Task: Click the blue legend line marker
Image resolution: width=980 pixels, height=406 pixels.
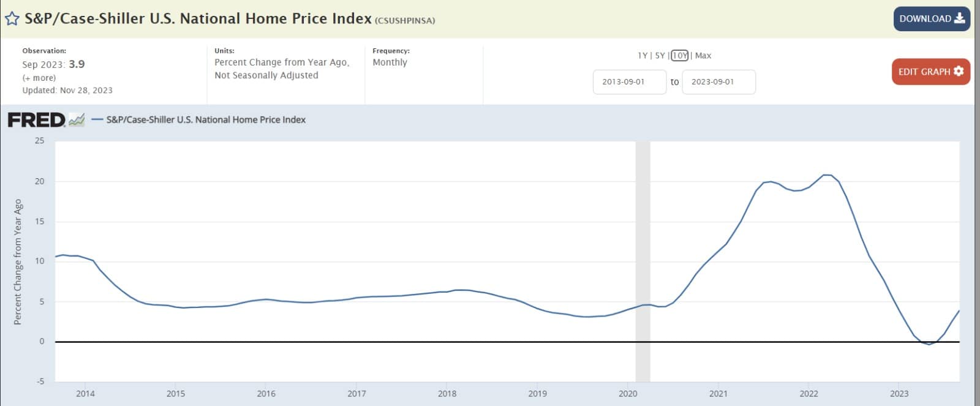Action: [x=97, y=120]
